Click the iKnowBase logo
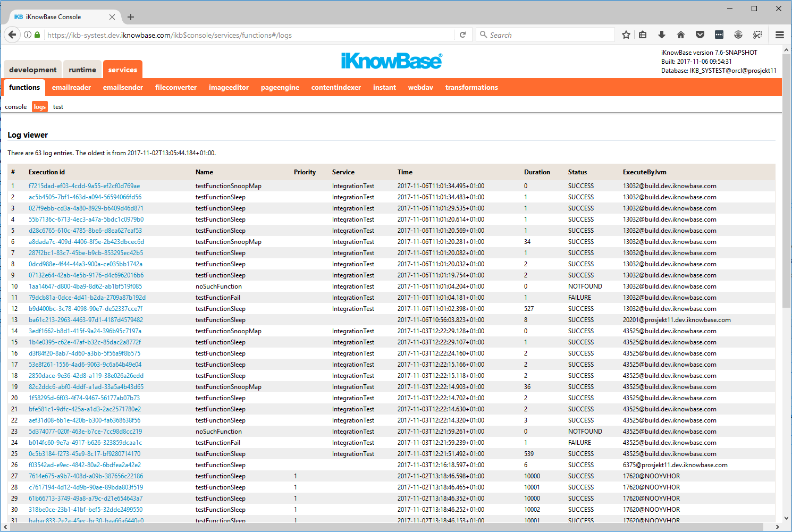 pyautogui.click(x=391, y=61)
